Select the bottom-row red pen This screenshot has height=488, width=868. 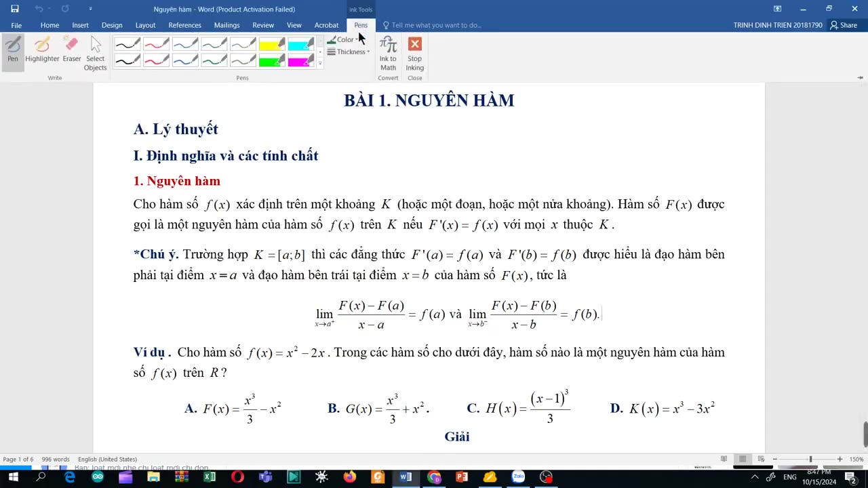coord(156,61)
